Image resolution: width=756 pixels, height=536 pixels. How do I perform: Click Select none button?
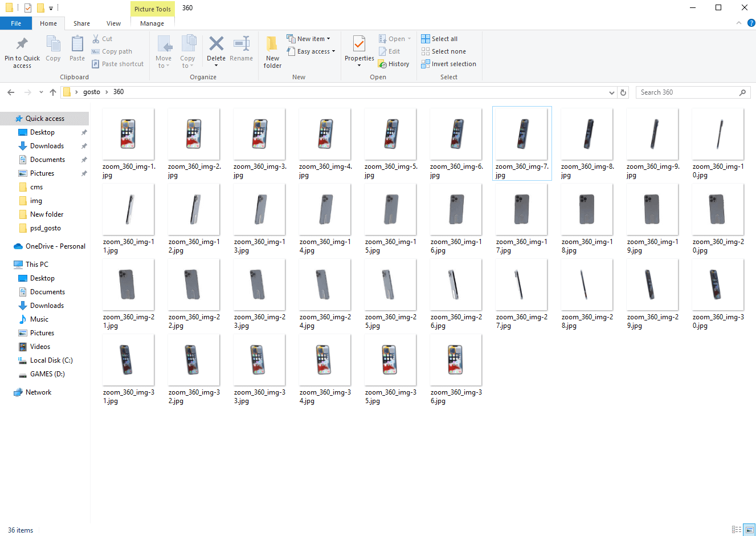point(443,51)
